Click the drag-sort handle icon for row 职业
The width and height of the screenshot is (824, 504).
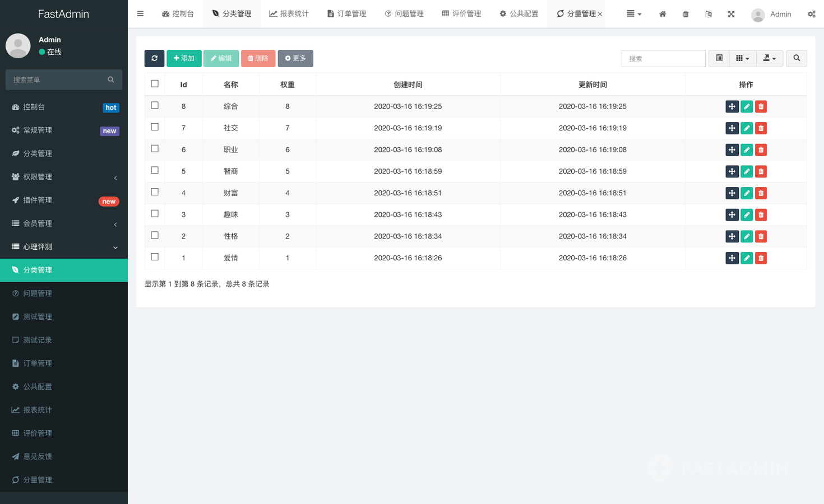[x=732, y=150]
